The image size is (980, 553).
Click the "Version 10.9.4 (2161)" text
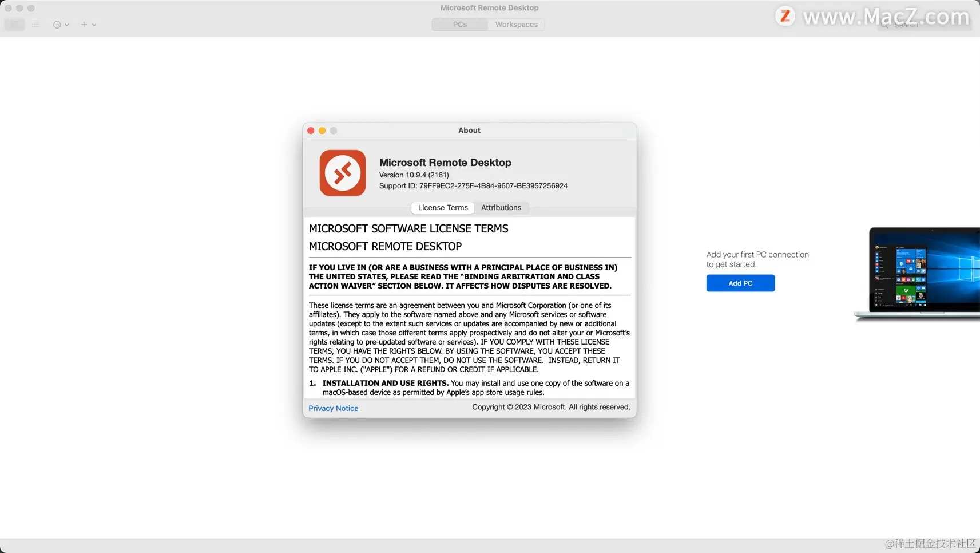(x=414, y=175)
